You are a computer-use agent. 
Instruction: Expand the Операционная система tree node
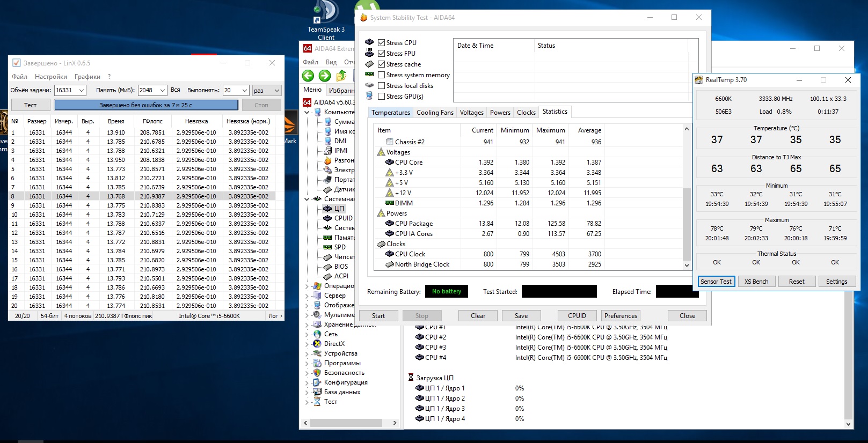307,286
